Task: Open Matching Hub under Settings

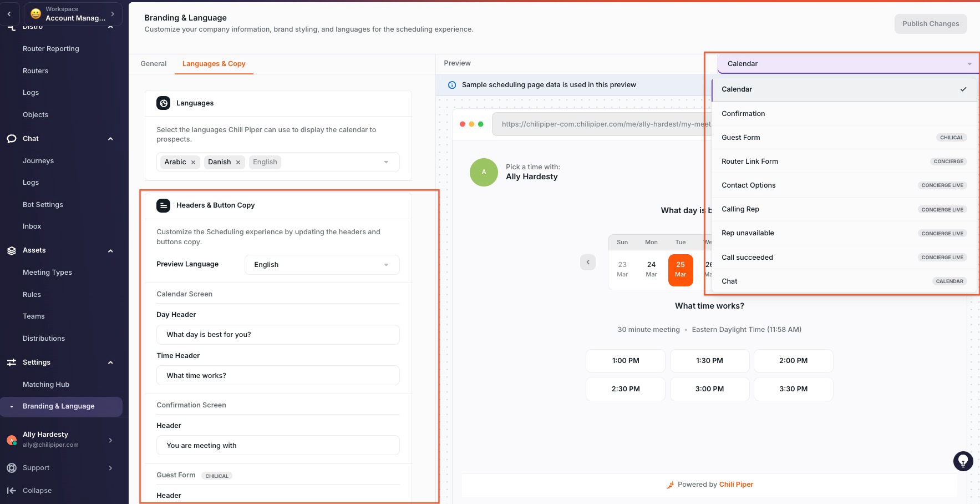Action: tap(46, 385)
